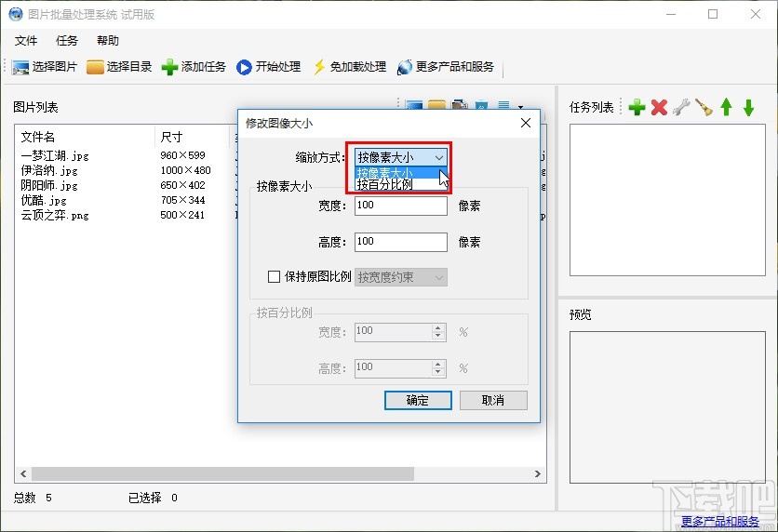This screenshot has height=532, width=778.
Task: Edit task settings with the wrench icon
Action: [681, 107]
